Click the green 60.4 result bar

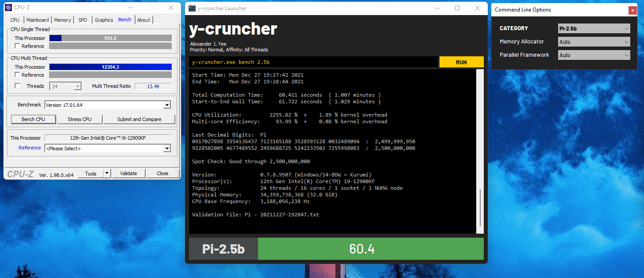pyautogui.click(x=371, y=249)
